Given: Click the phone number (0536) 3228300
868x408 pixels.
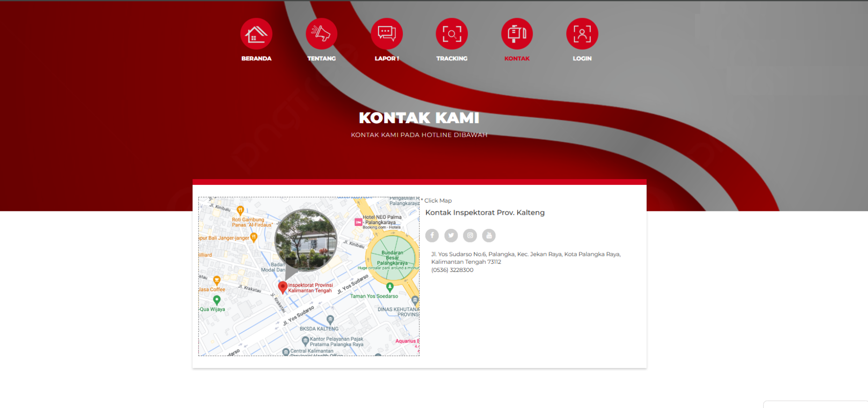Looking at the screenshot, I should pyautogui.click(x=452, y=270).
